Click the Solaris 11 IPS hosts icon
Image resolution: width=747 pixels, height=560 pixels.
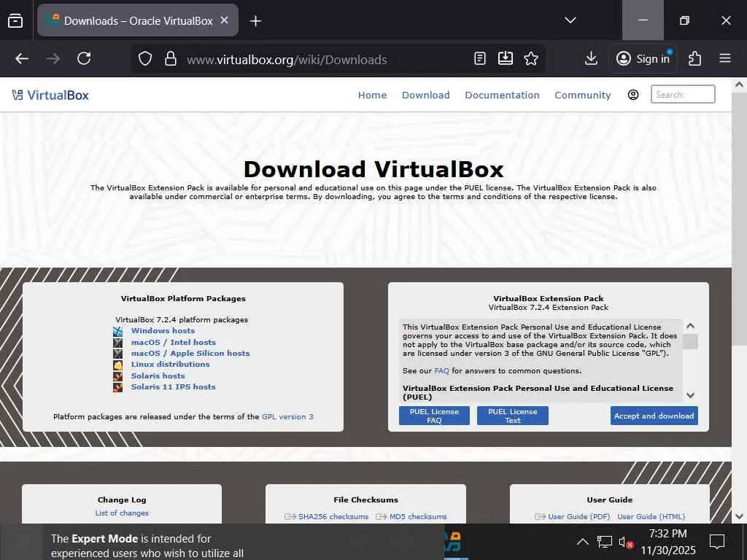(x=117, y=387)
